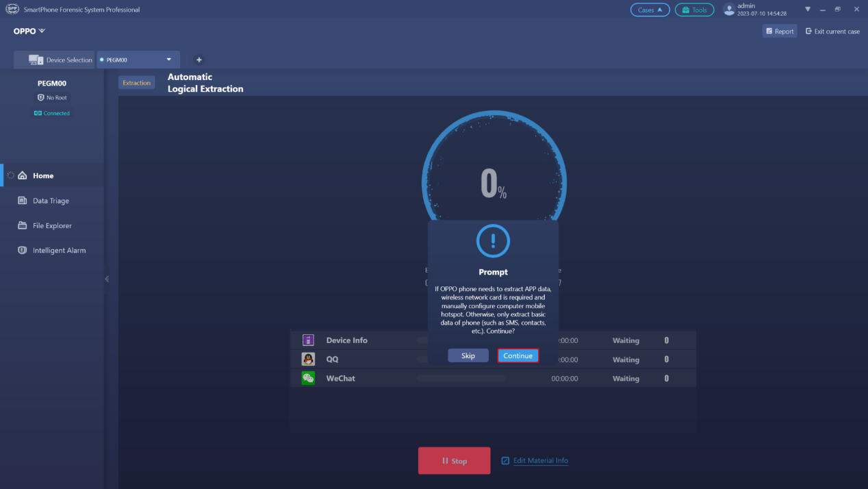868x489 pixels.
Task: Click the QQ row label
Action: 333,360
